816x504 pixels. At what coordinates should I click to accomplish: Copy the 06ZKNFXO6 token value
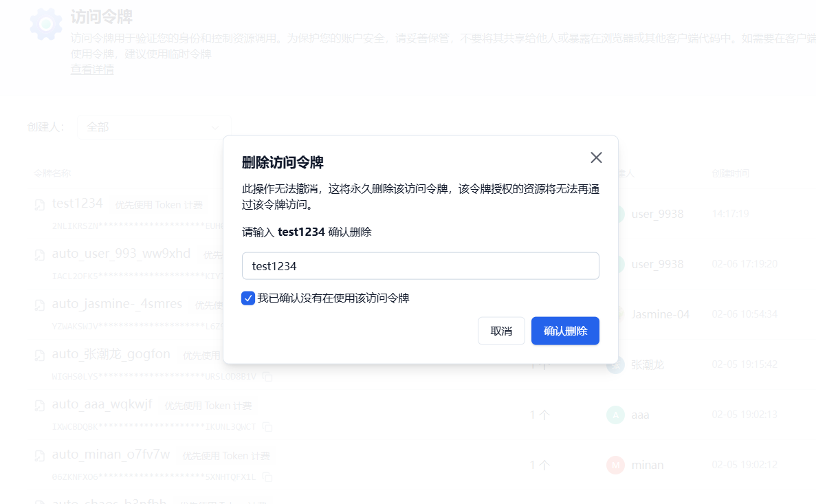tap(267, 477)
